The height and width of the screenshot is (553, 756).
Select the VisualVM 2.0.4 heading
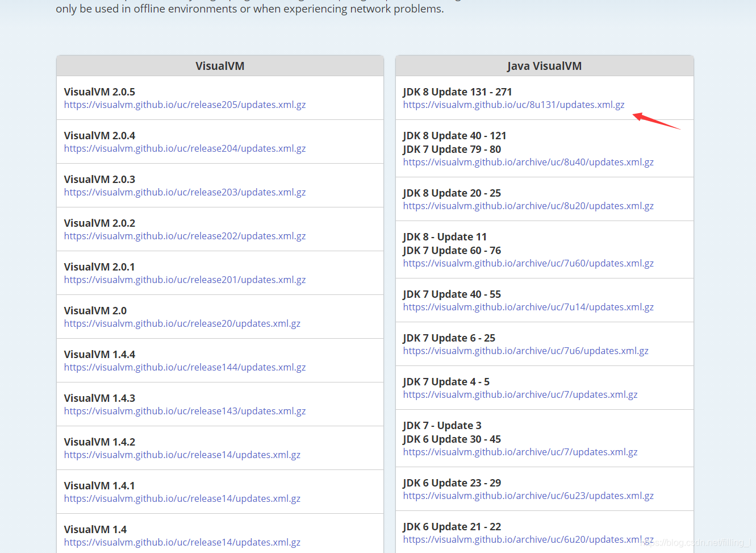point(99,135)
